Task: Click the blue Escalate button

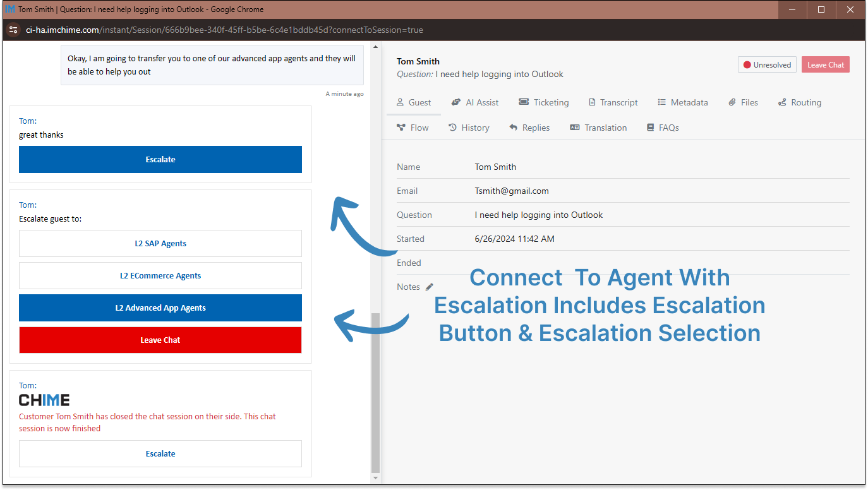Action: point(160,159)
